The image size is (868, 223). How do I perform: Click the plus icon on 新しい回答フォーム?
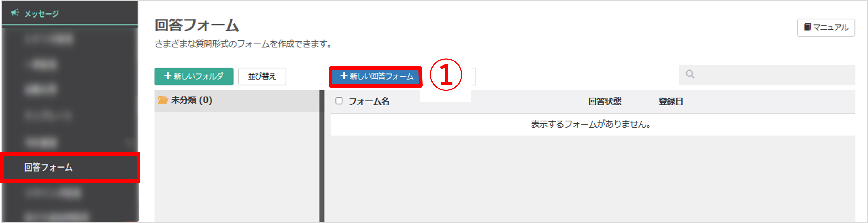point(344,76)
